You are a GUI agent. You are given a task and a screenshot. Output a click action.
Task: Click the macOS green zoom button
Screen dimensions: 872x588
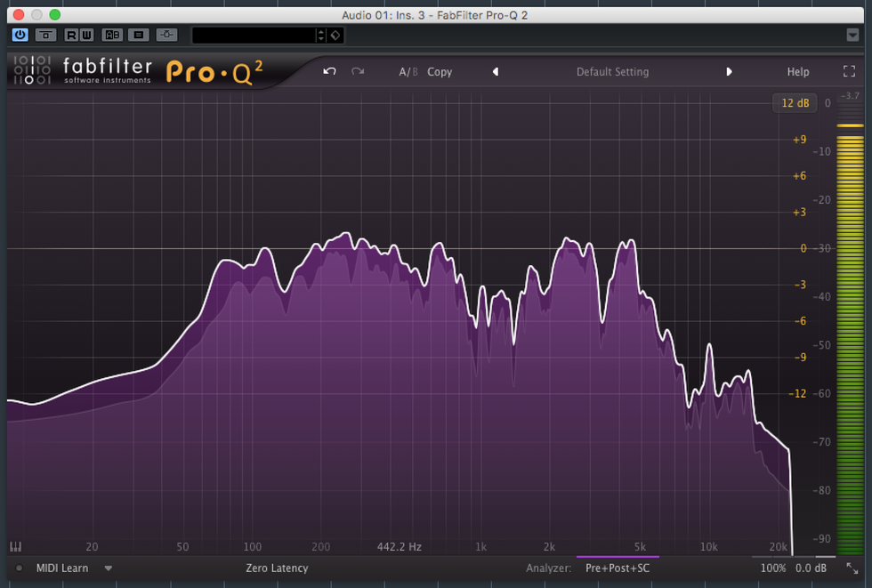[54, 14]
